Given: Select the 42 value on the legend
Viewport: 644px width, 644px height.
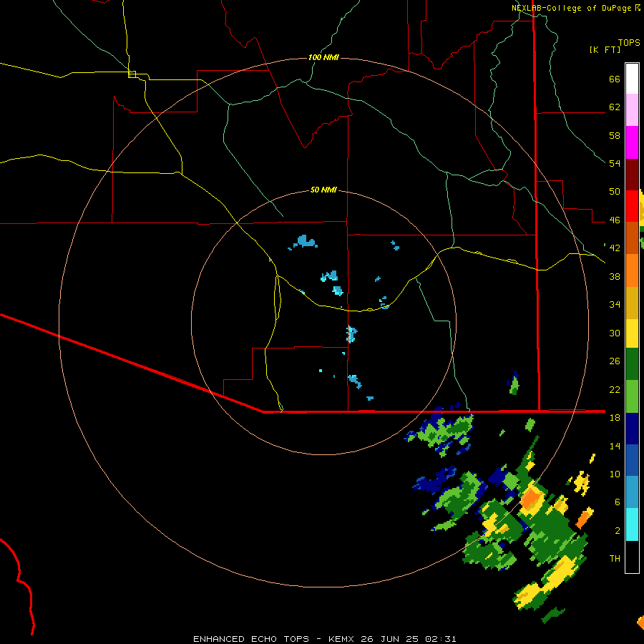Looking at the screenshot, I should (x=615, y=248).
